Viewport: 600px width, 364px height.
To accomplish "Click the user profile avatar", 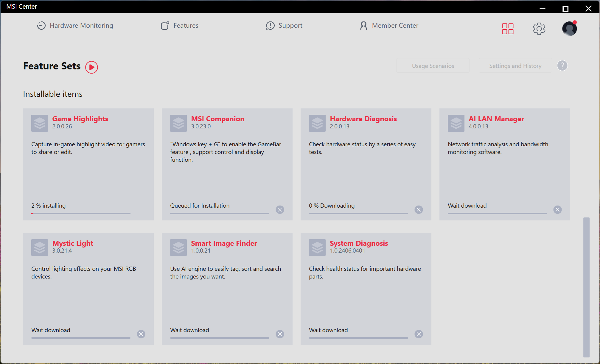I will 569,29.
